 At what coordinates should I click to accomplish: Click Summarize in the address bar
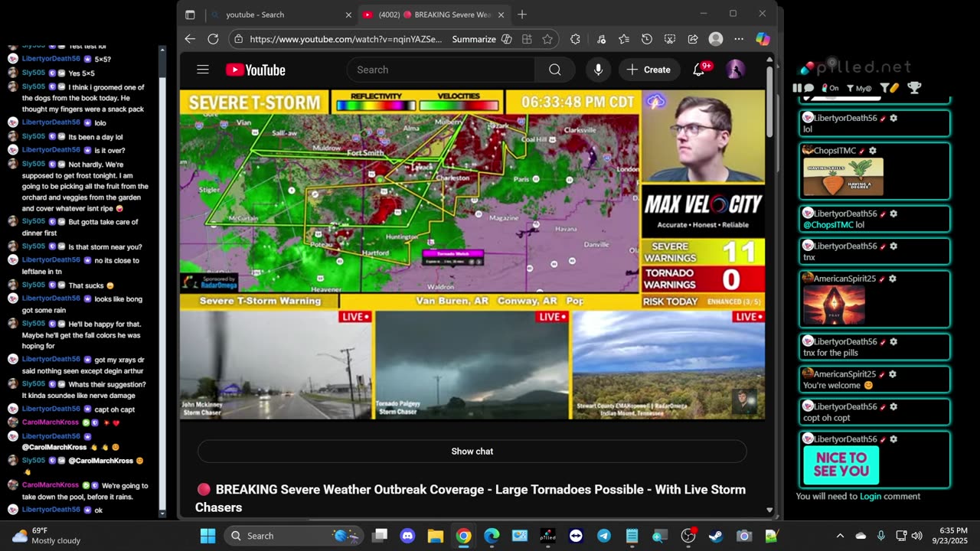(x=474, y=39)
